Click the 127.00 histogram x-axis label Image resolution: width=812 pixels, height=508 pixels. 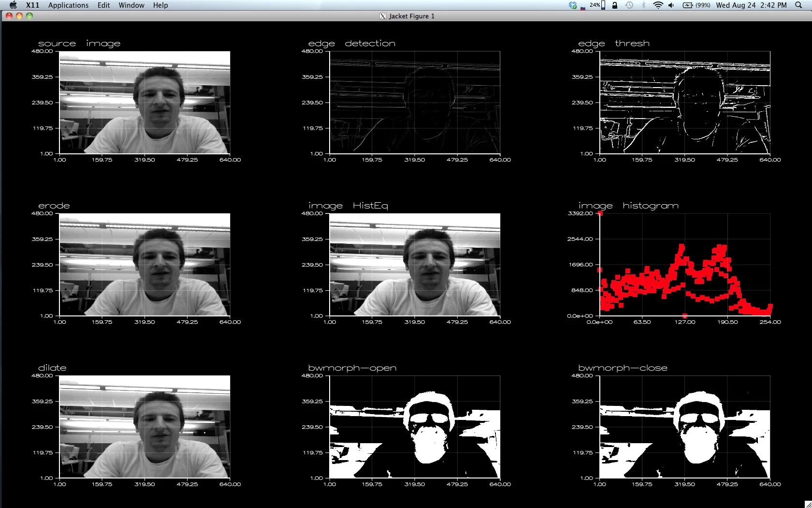[x=685, y=322]
